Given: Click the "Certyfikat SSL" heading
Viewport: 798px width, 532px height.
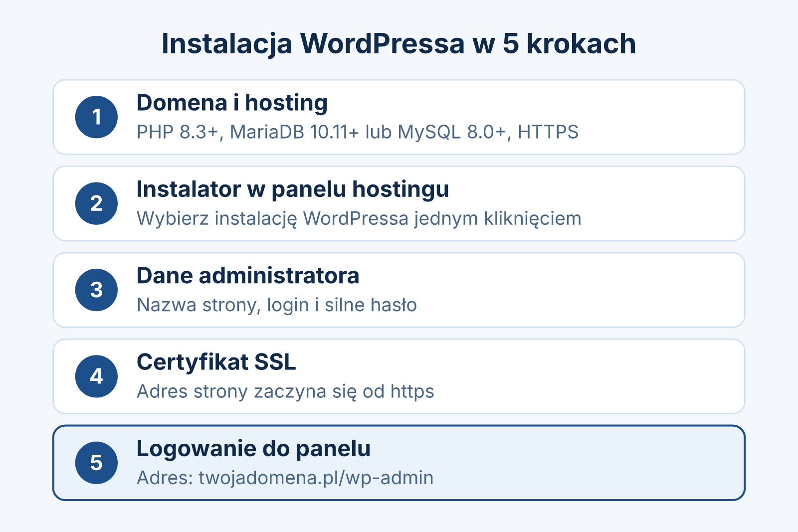Looking at the screenshot, I should click(216, 362).
